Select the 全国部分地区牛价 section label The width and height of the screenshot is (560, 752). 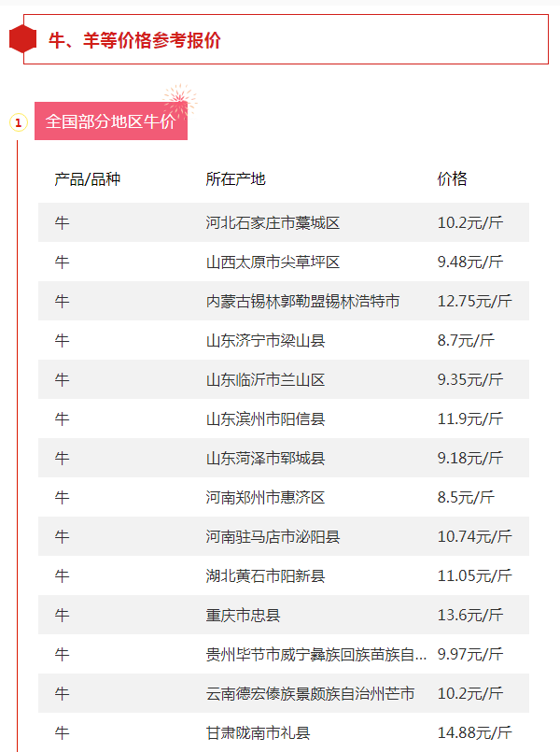(x=110, y=122)
